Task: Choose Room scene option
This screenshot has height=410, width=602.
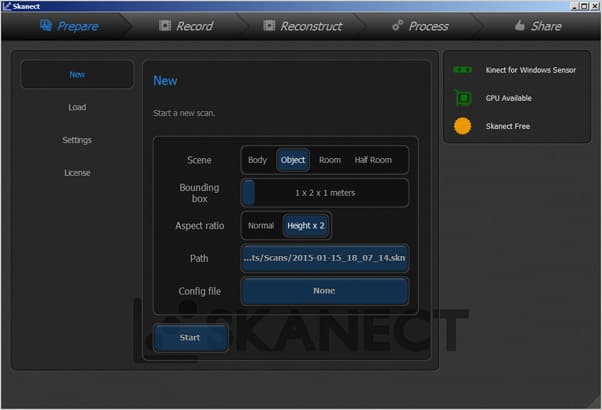Action: (x=330, y=160)
